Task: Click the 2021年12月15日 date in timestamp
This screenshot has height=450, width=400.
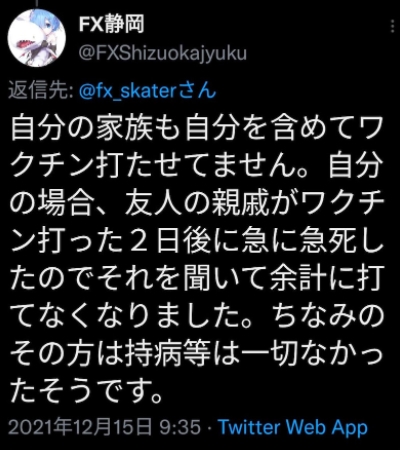Action: [79, 428]
